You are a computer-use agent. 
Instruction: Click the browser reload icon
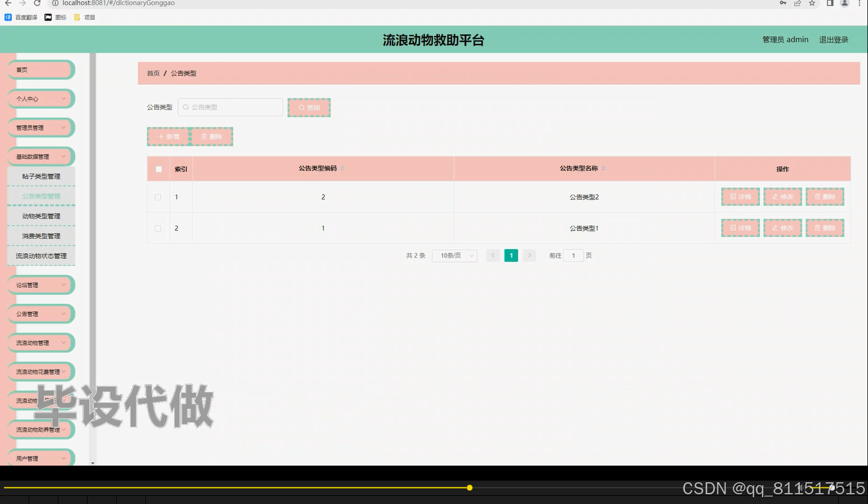(36, 3)
